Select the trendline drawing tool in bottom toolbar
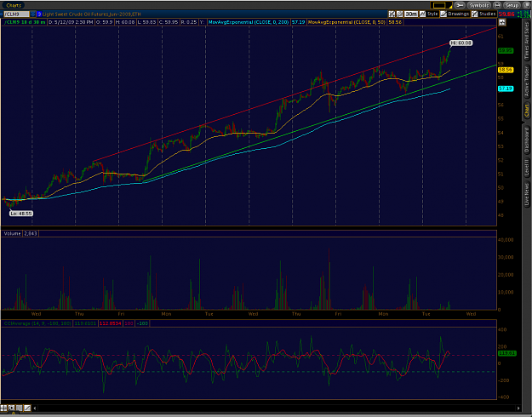The height and width of the screenshot is (417, 532). [x=26, y=408]
